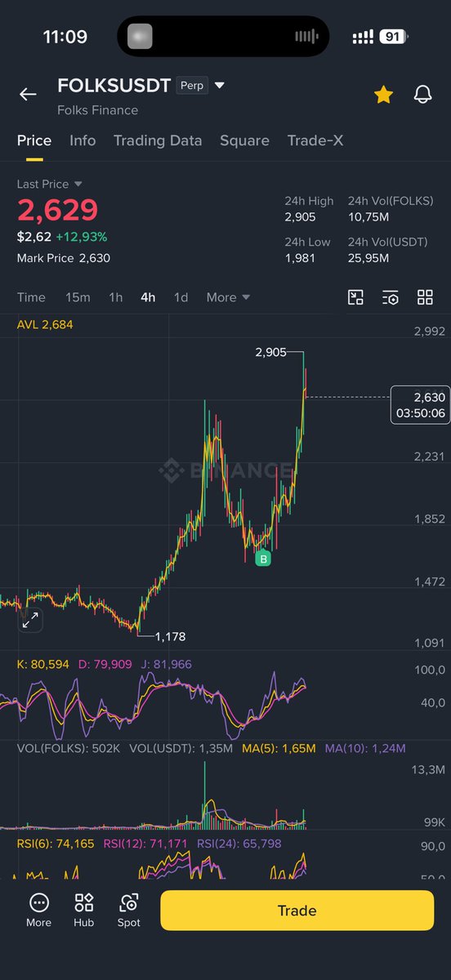Open the Trading Data tab

158,140
